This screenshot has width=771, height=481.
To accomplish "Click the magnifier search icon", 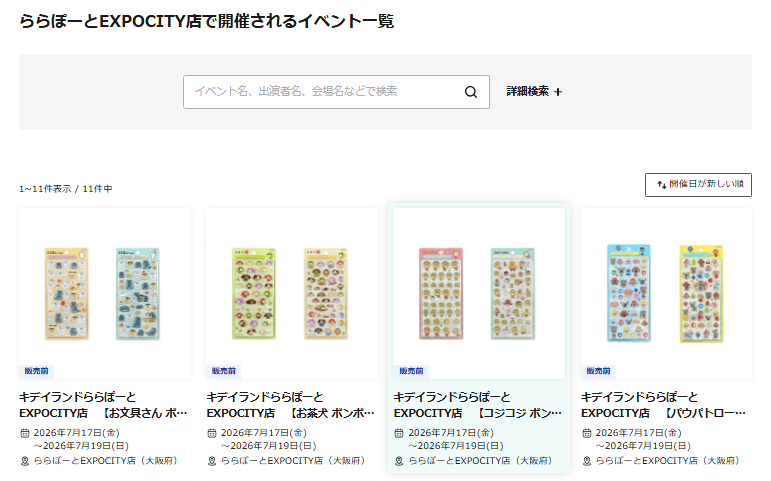I will click(x=471, y=92).
